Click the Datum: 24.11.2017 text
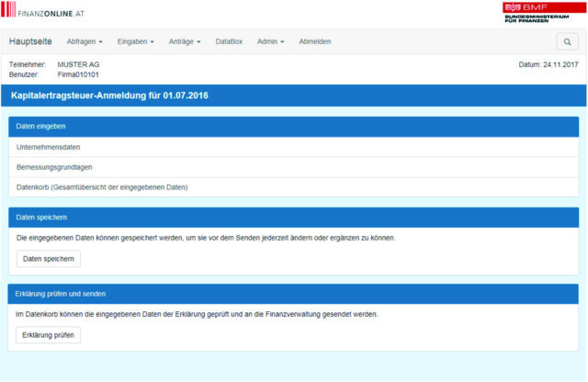This screenshot has height=382, width=588. click(548, 64)
